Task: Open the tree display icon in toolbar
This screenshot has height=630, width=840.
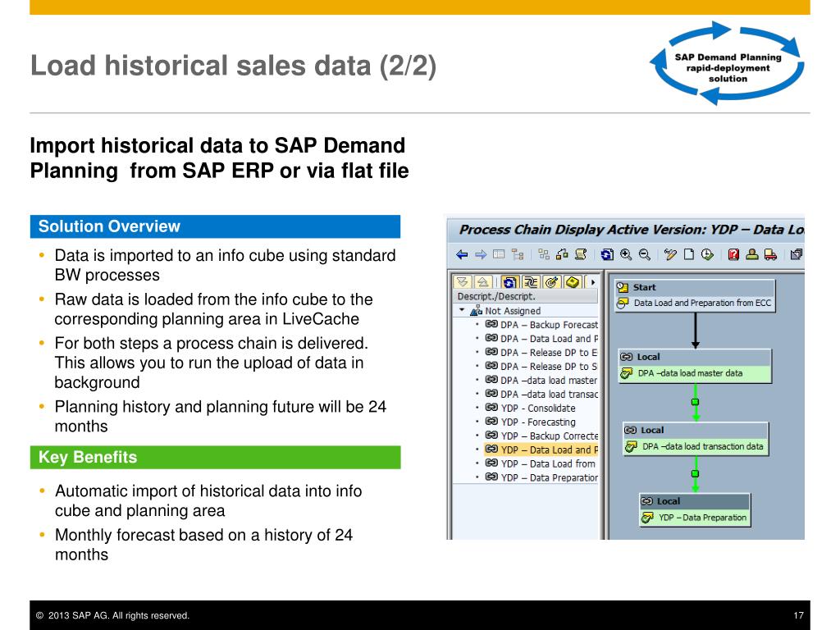Action: point(518,254)
